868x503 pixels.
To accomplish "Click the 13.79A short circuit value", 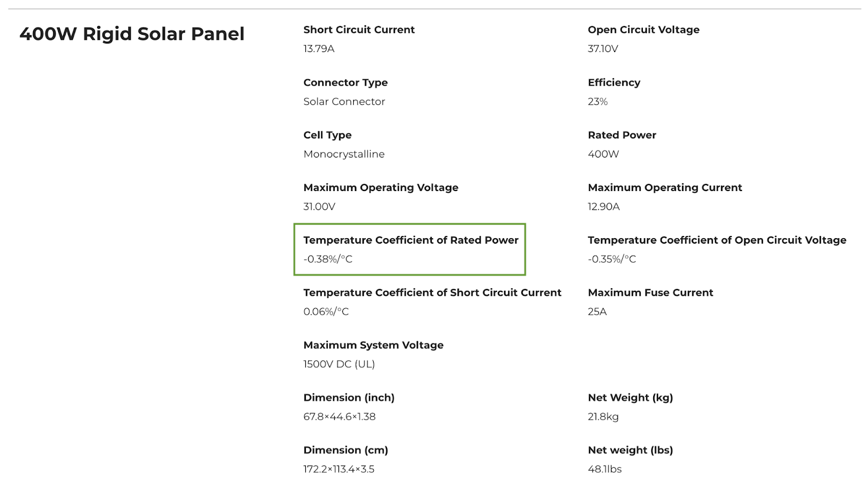I will click(x=319, y=49).
